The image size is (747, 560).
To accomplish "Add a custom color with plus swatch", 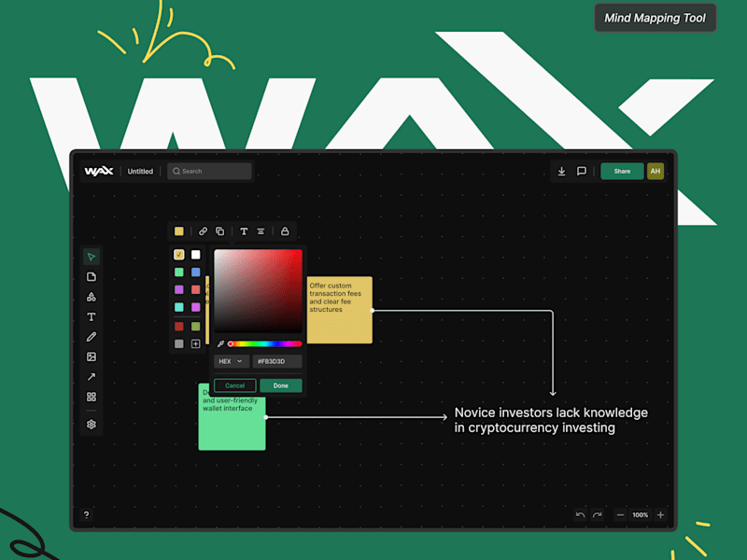I will pos(196,343).
